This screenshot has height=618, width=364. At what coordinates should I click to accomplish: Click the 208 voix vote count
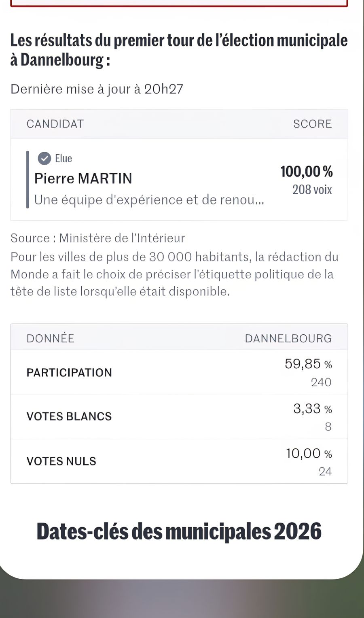[x=312, y=189]
